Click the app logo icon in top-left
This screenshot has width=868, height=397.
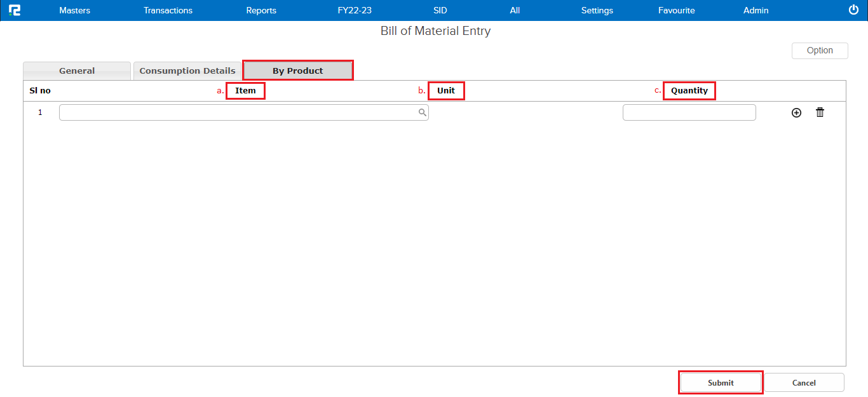coord(15,10)
